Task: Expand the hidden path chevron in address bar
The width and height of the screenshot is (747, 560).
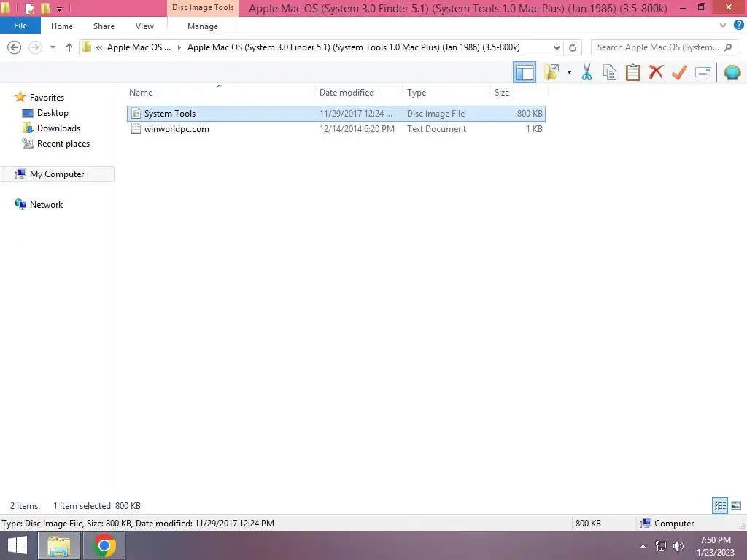Action: point(99,47)
